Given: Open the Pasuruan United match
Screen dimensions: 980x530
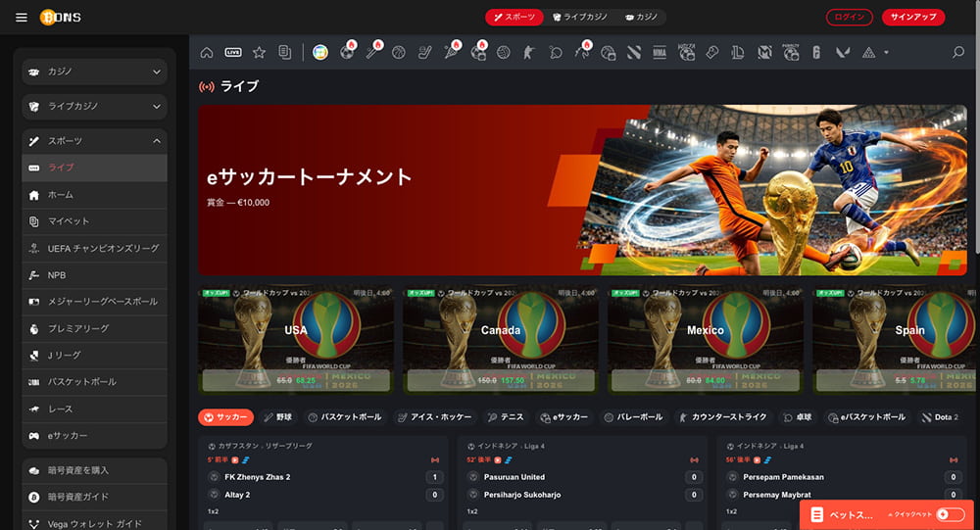Looking at the screenshot, I should point(514,477).
